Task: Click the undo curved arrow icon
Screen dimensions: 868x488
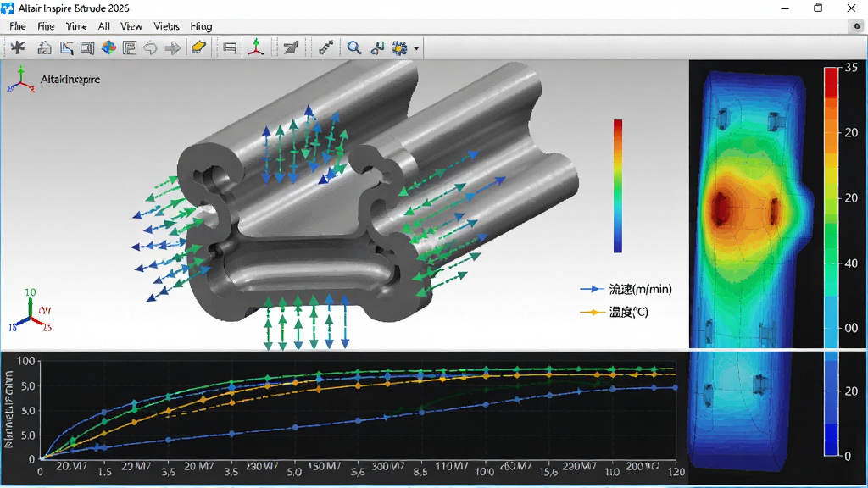Action: (x=151, y=48)
